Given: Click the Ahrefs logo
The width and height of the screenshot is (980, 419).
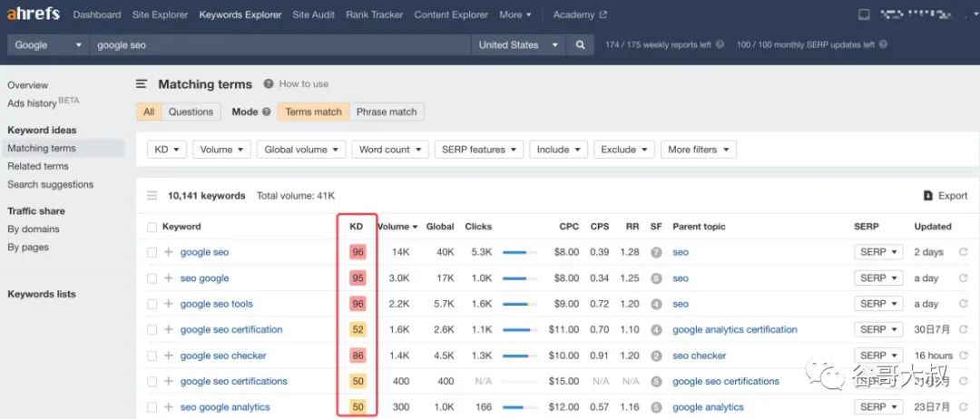Looking at the screenshot, I should 34,14.
